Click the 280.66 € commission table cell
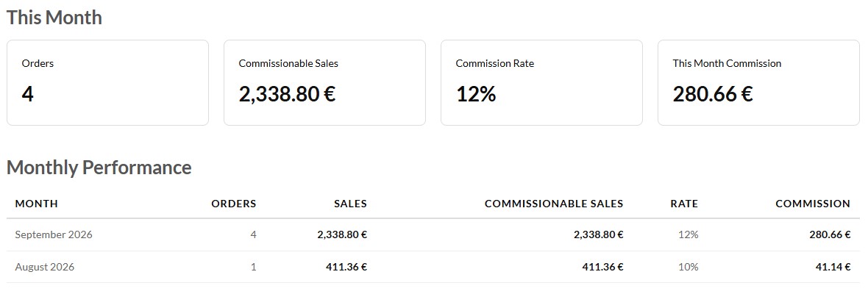 click(830, 235)
